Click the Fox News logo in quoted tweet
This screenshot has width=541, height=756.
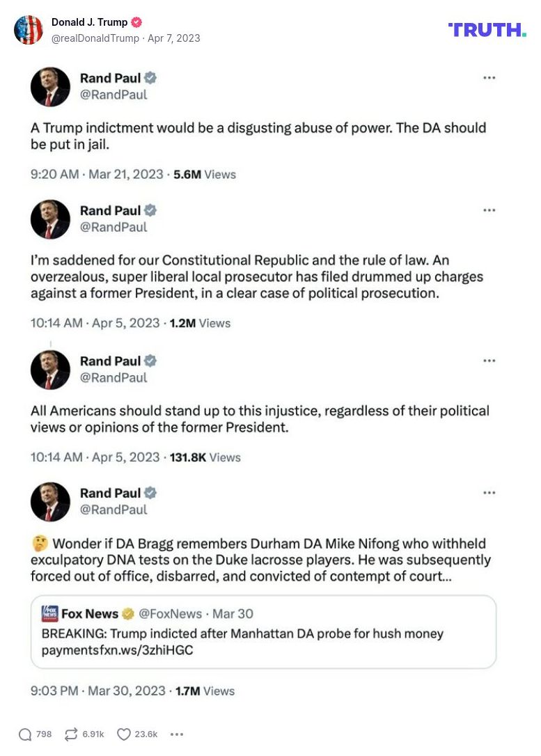(50, 613)
